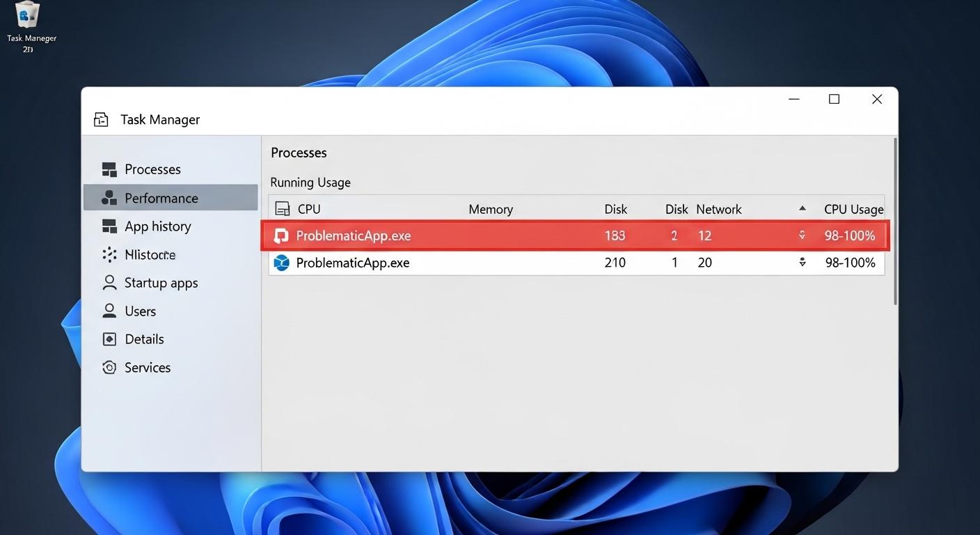Image resolution: width=980 pixels, height=535 pixels.
Task: Click the sort arrow beside the Network column
Action: click(x=802, y=208)
